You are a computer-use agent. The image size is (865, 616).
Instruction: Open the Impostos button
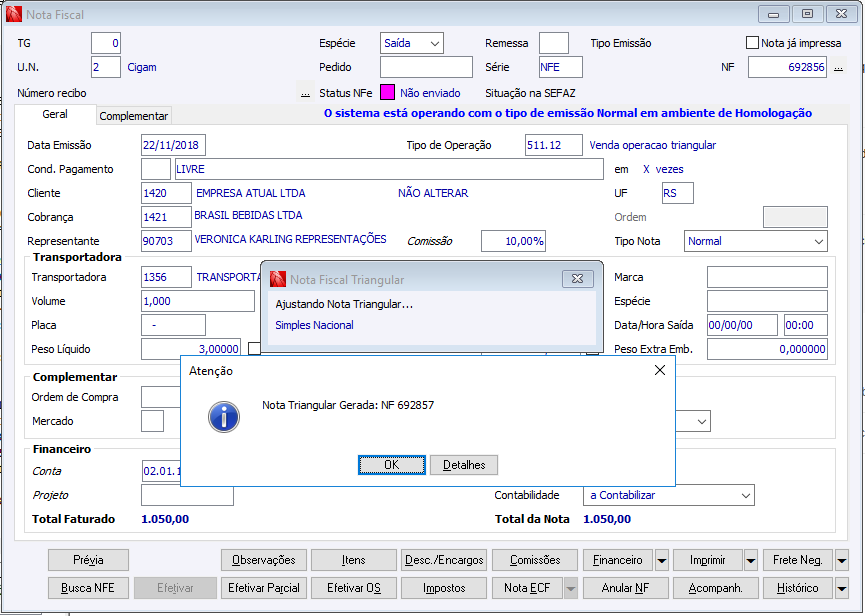[444, 588]
